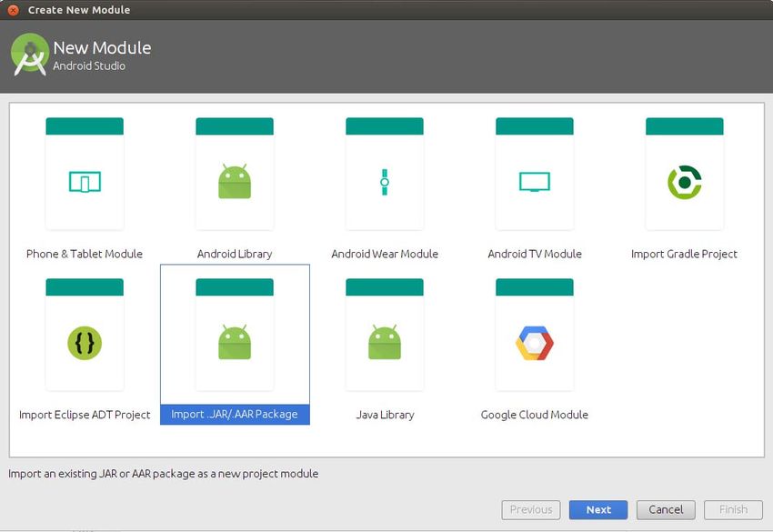Screen dimensions: 773x532
Task: Choose the Import Gradle Project icon
Action: click(x=684, y=182)
